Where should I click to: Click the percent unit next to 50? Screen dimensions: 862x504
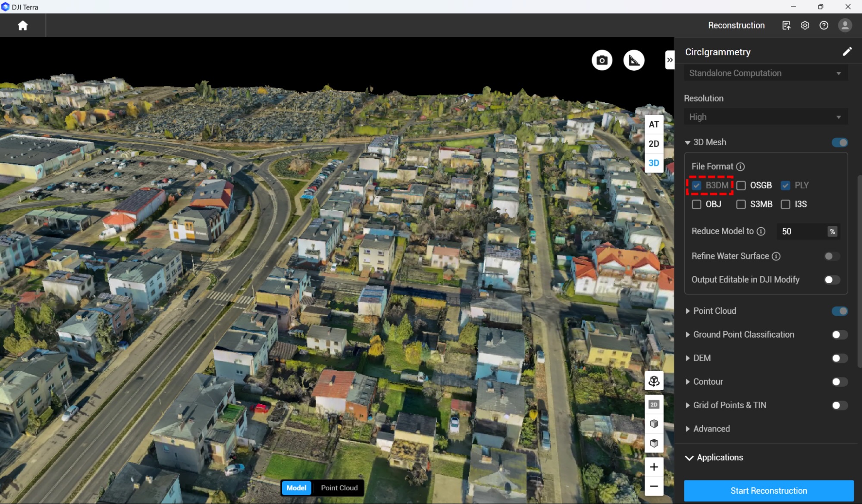832,232
